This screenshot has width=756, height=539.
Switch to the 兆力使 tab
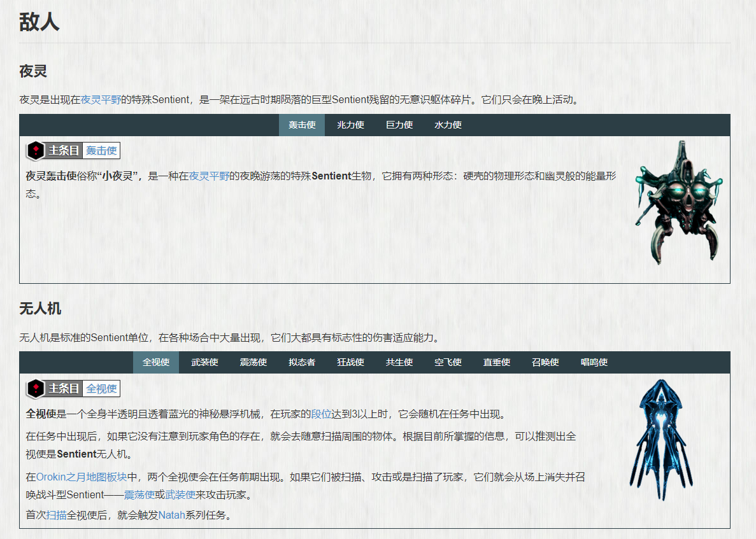[350, 125]
